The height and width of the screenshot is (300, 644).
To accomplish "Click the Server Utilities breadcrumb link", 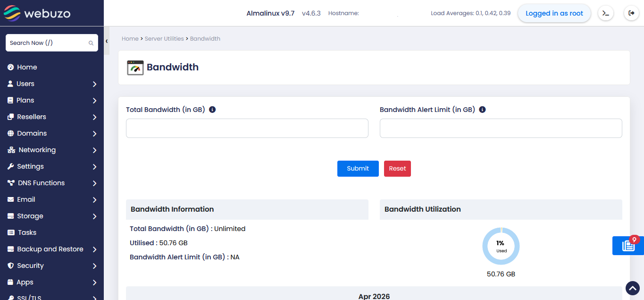I will (x=164, y=39).
